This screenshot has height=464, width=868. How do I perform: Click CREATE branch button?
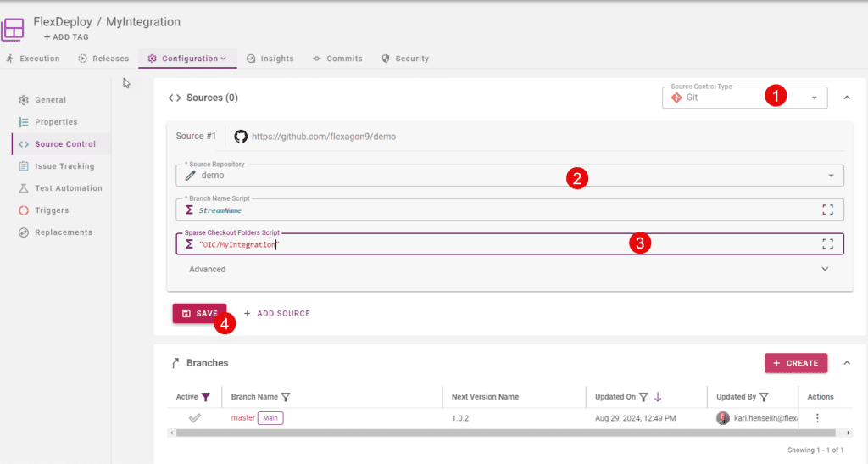pos(796,363)
